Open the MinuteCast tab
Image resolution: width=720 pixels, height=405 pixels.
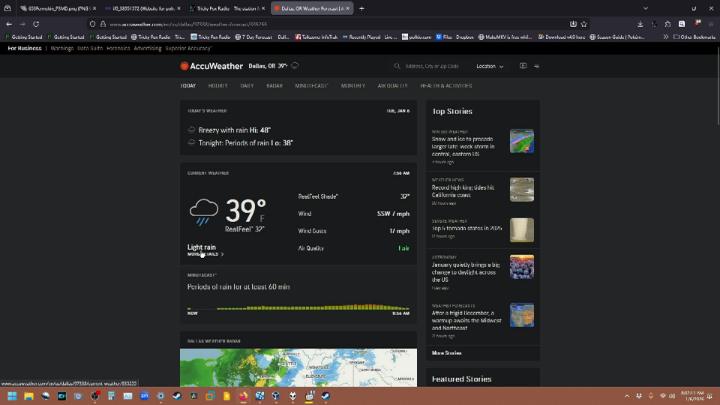coord(311,86)
